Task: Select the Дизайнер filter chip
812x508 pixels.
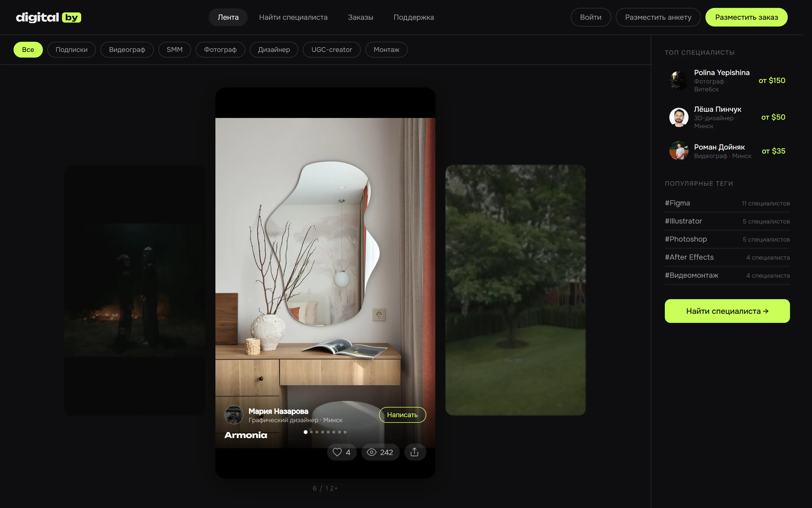Action: (x=274, y=50)
